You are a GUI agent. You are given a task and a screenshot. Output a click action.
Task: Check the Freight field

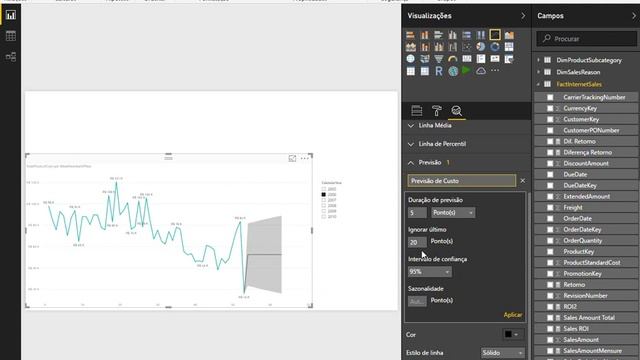click(x=550, y=207)
